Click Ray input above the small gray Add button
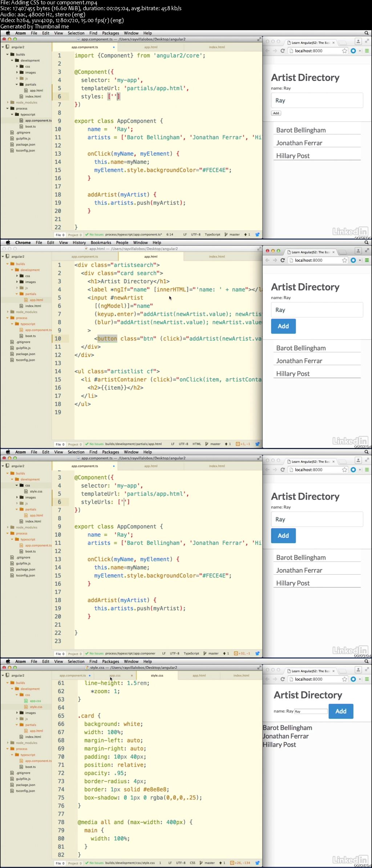This screenshot has width=372, height=868. [x=317, y=100]
